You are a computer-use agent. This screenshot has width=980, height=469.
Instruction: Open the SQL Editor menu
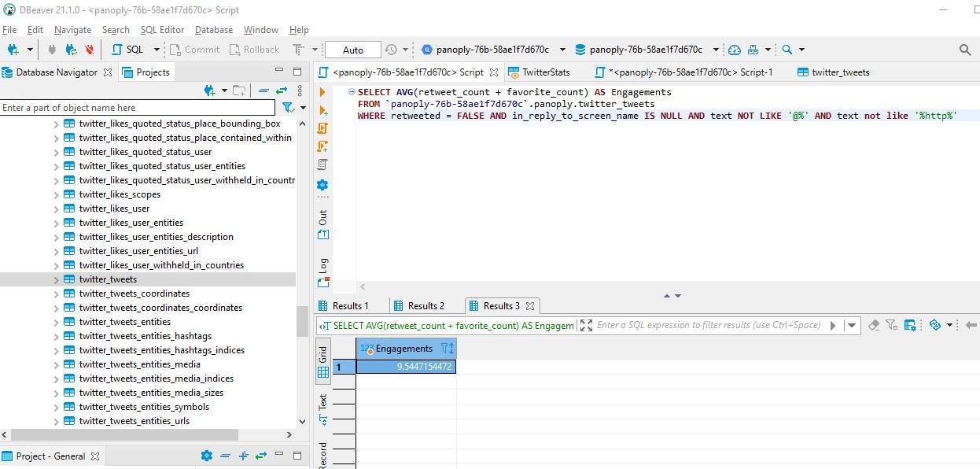162,30
